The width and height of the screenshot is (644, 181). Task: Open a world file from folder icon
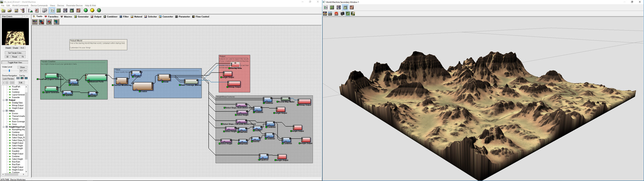10,10
